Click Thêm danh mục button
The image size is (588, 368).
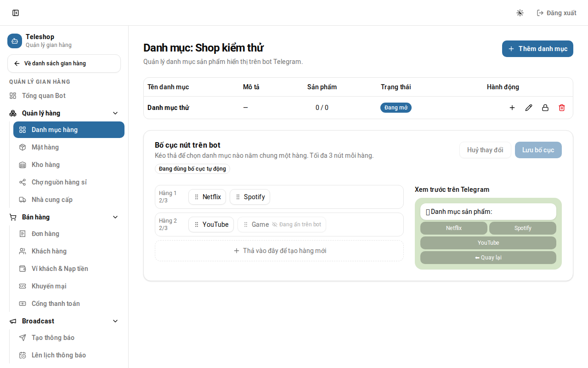pyautogui.click(x=537, y=49)
